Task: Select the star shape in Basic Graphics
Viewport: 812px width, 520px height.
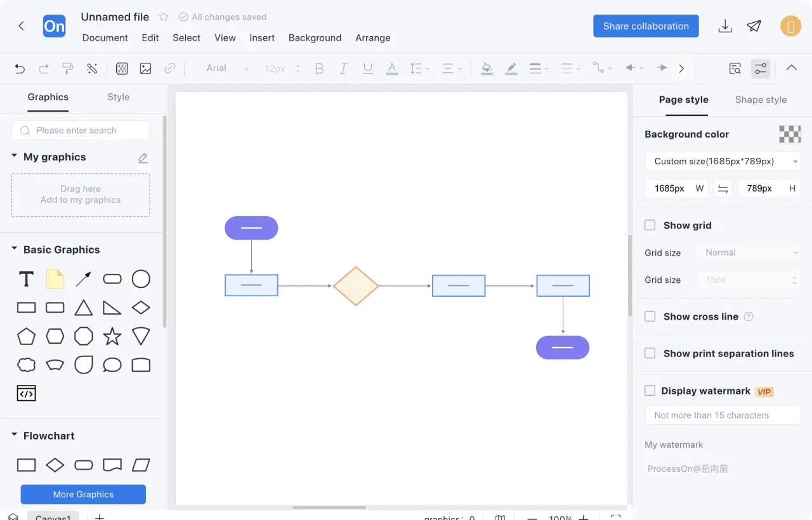Action: pyautogui.click(x=112, y=336)
